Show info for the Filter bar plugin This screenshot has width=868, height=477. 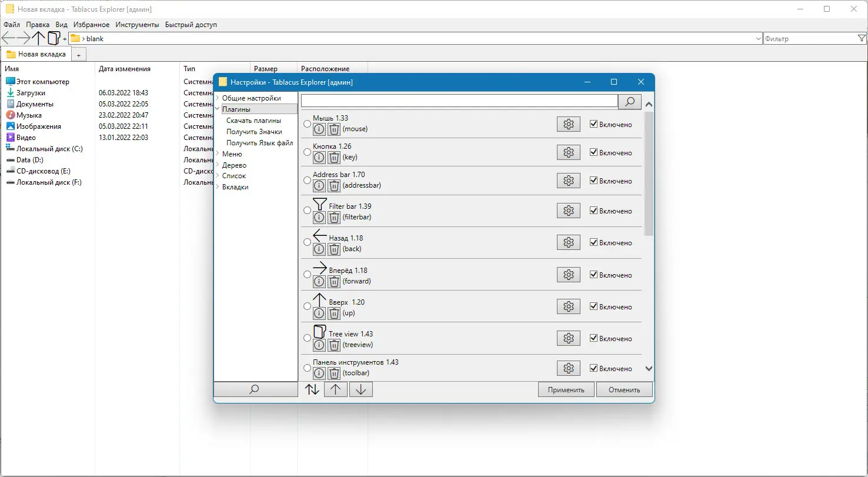[x=319, y=217]
